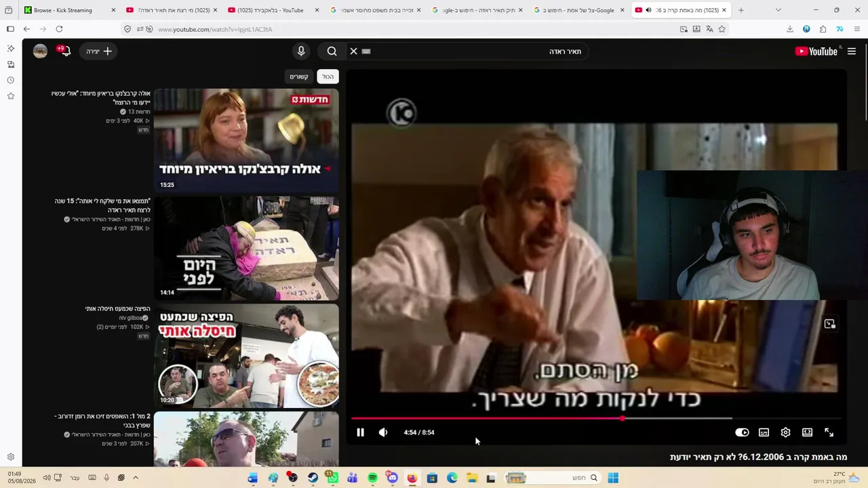Go to the חדשות 13 channel
The image size is (868, 488).
coord(139,112)
